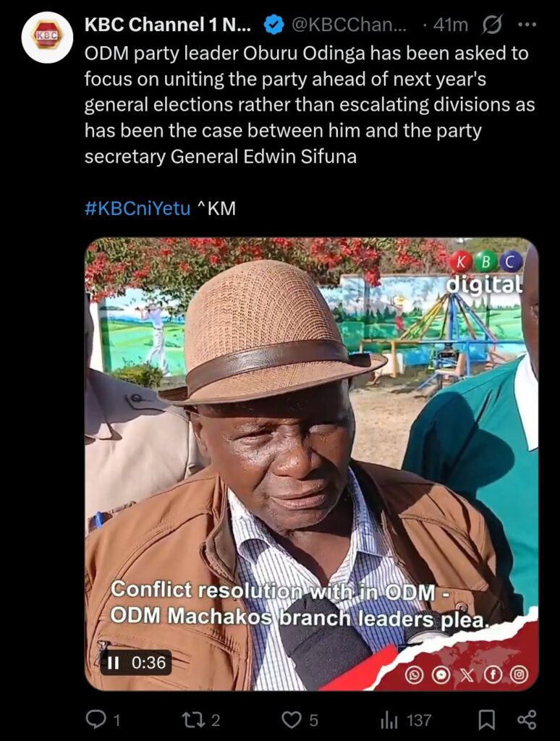Reply using the comment bubble icon
The height and width of the screenshot is (741, 560).
pyautogui.click(x=95, y=719)
